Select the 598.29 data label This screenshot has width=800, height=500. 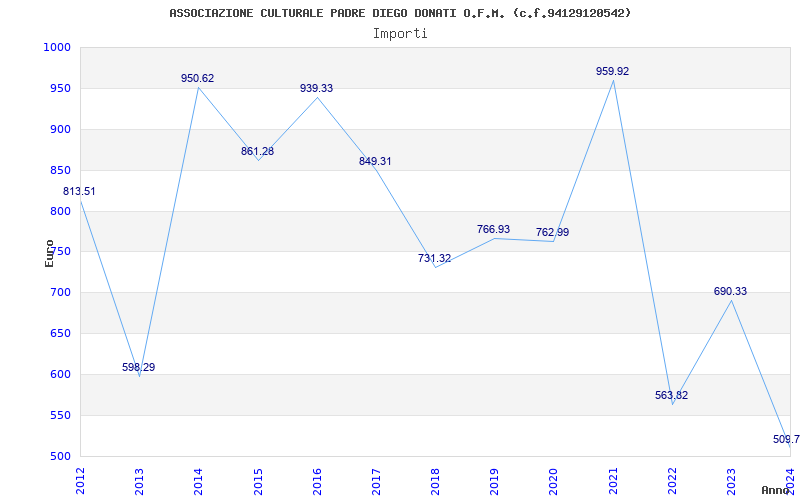(138, 367)
